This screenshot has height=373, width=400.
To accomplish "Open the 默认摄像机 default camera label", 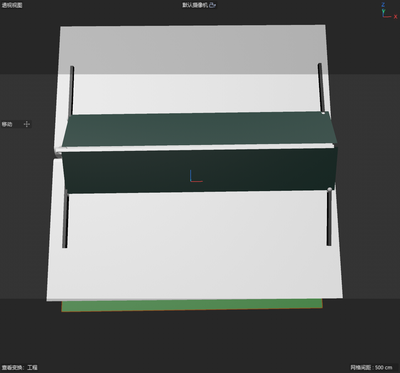I will pyautogui.click(x=195, y=5).
